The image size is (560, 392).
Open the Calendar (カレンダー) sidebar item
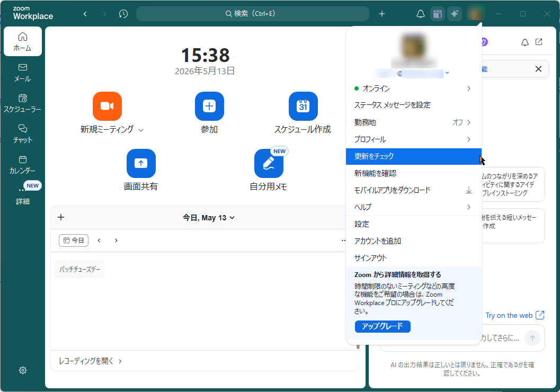coord(22,165)
